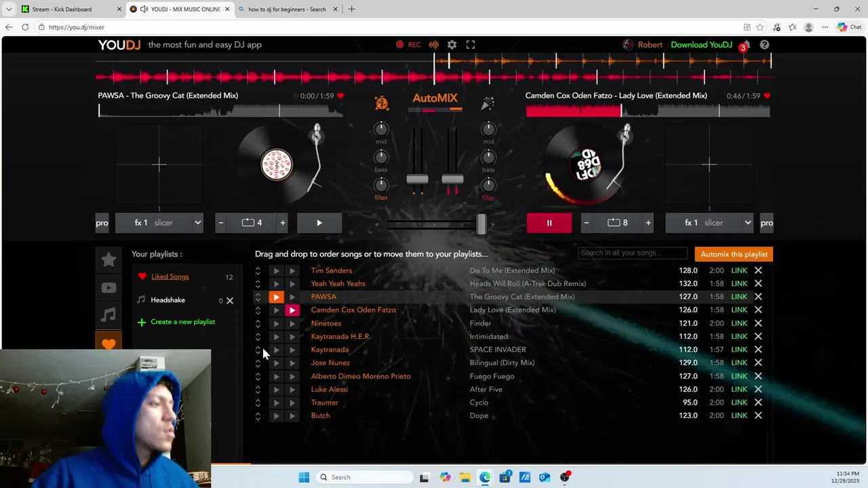Click the left channel volume fader
The image size is (868, 488).
417,179
